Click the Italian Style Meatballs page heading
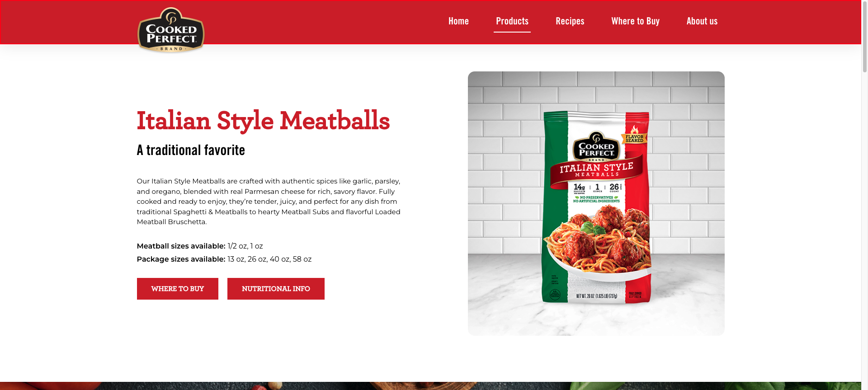 point(263,121)
